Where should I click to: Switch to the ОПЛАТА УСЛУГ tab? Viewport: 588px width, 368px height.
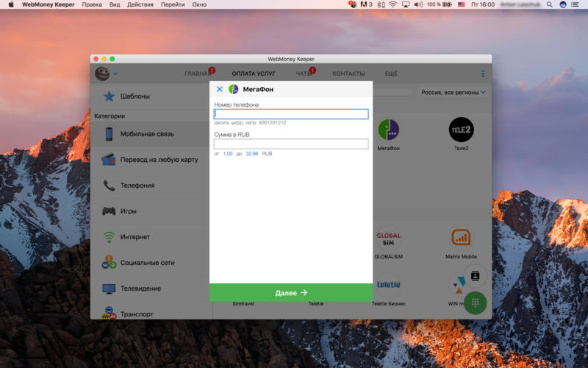[254, 74]
